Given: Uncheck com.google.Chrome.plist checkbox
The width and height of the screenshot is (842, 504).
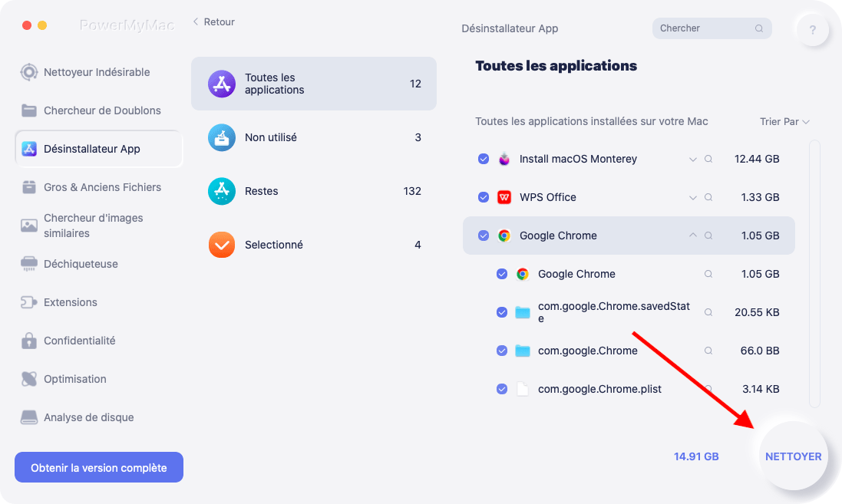Looking at the screenshot, I should (501, 389).
